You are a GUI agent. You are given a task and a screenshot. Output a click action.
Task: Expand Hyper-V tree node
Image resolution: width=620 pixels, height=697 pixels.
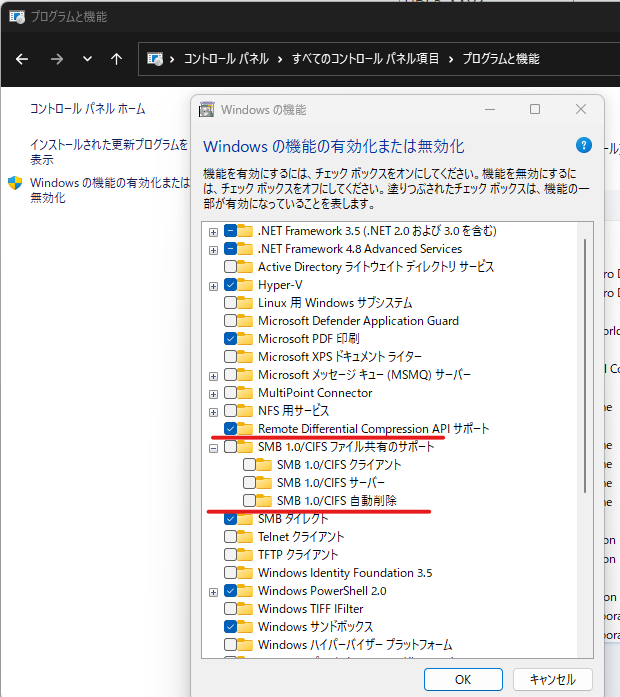tap(213, 286)
